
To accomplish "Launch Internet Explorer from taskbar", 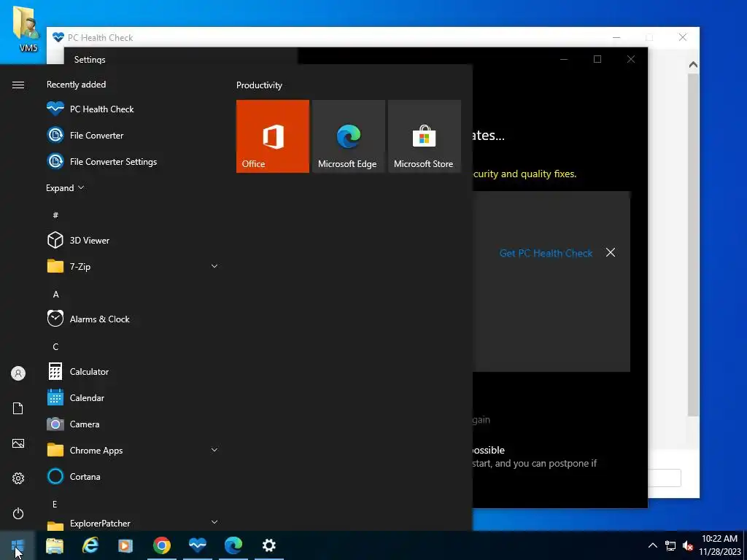I will coord(90,545).
